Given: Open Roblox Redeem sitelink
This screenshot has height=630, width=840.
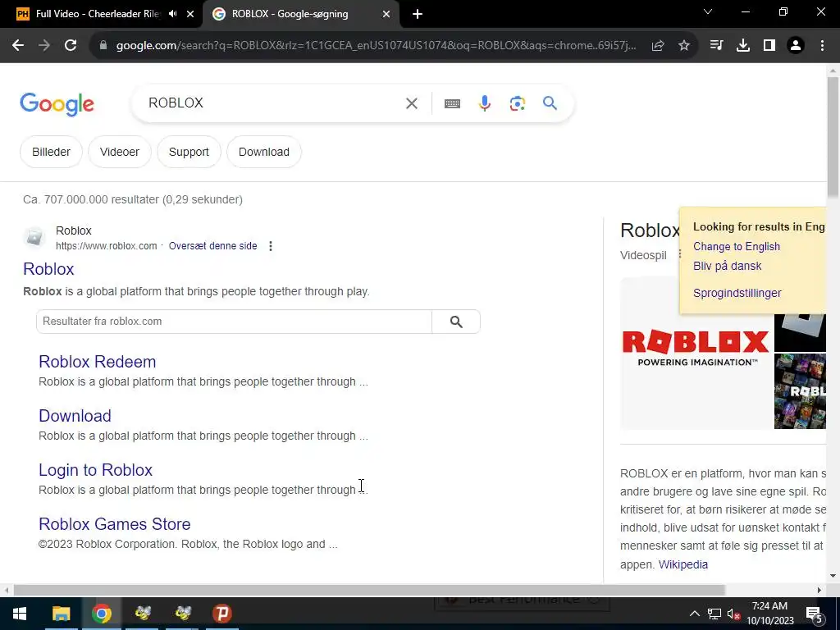Looking at the screenshot, I should click(98, 362).
